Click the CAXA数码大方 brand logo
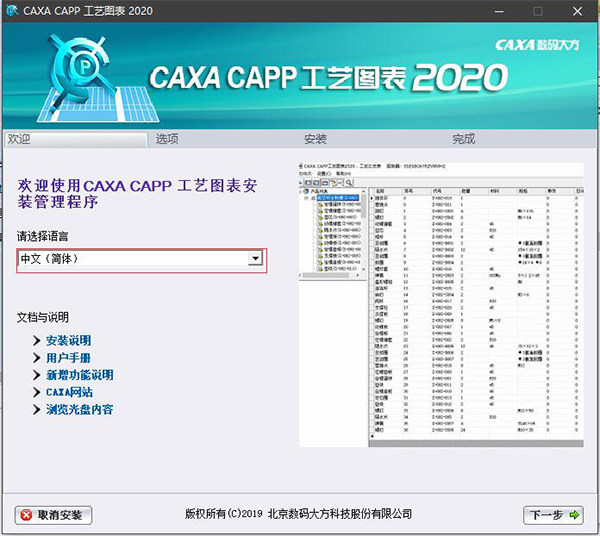This screenshot has width=600, height=536. pyautogui.click(x=539, y=45)
